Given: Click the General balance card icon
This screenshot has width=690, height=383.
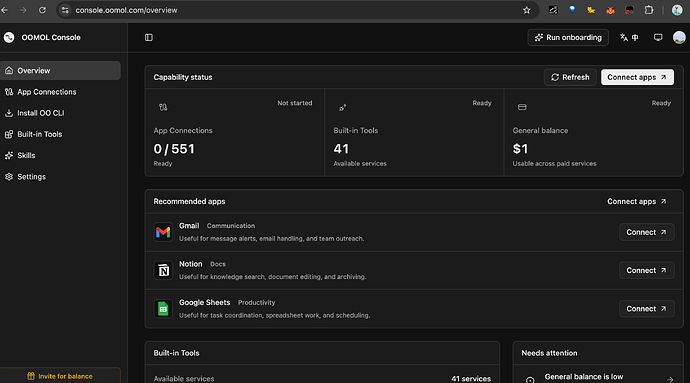Looking at the screenshot, I should 522,107.
